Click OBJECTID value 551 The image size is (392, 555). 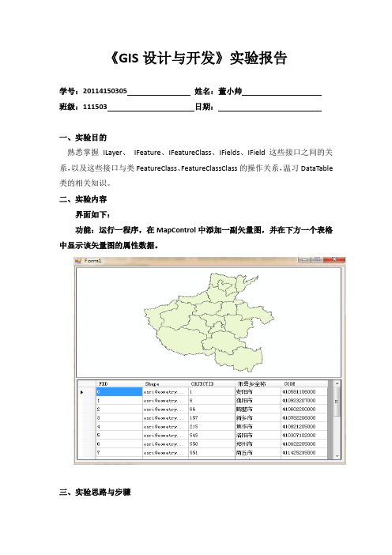click(212, 453)
